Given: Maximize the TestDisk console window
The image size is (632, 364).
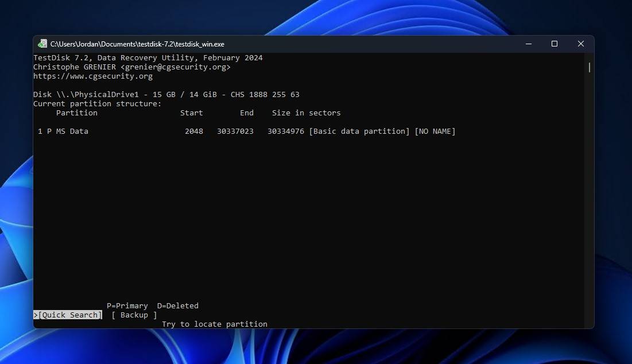Looking at the screenshot, I should point(555,44).
